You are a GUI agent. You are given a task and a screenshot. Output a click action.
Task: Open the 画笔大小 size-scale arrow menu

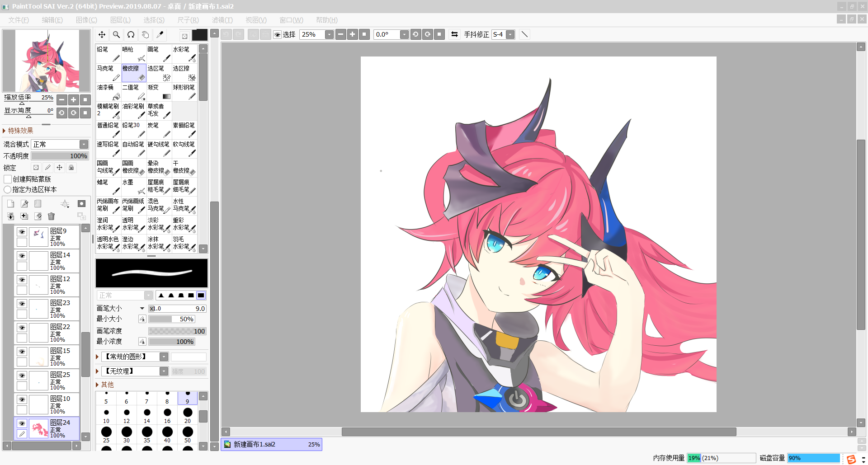[x=142, y=309]
